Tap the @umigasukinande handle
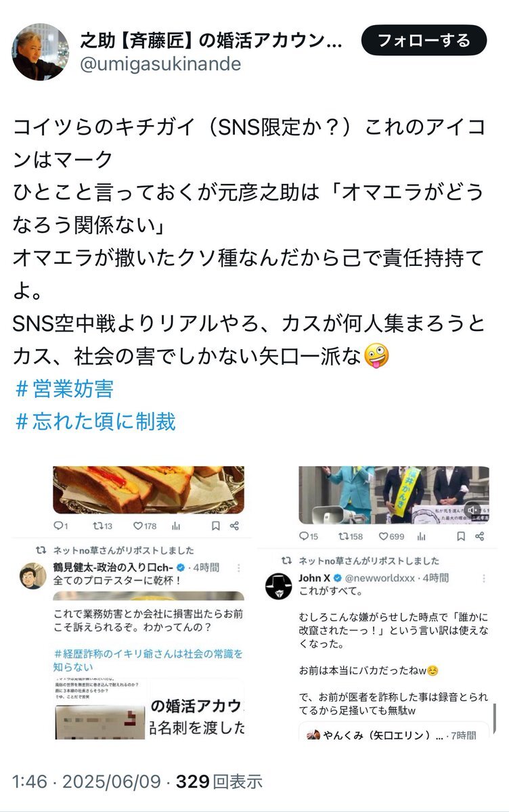Viewport: 509px width, 812px height. click(161, 64)
